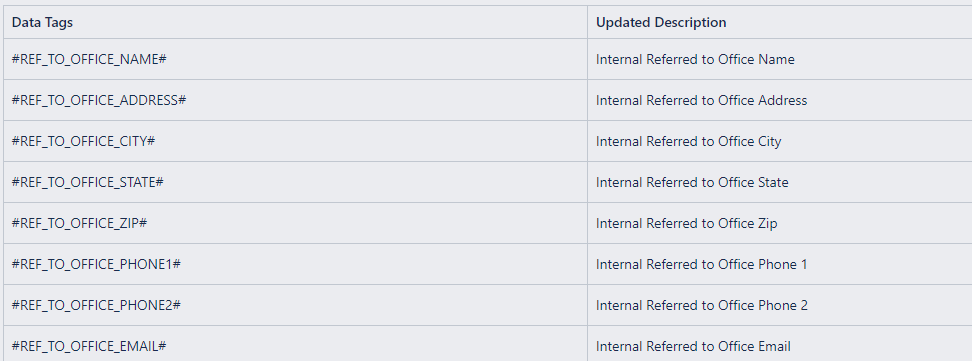The height and width of the screenshot is (361, 972).
Task: Select the #REF_TO_OFFICE_CITY# tag cell
Action: point(295,141)
